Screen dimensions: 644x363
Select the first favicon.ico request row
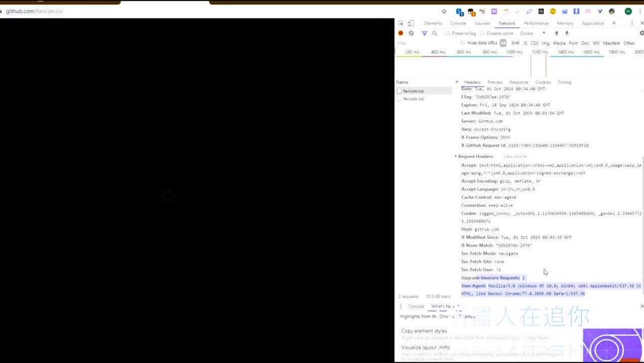click(417, 91)
